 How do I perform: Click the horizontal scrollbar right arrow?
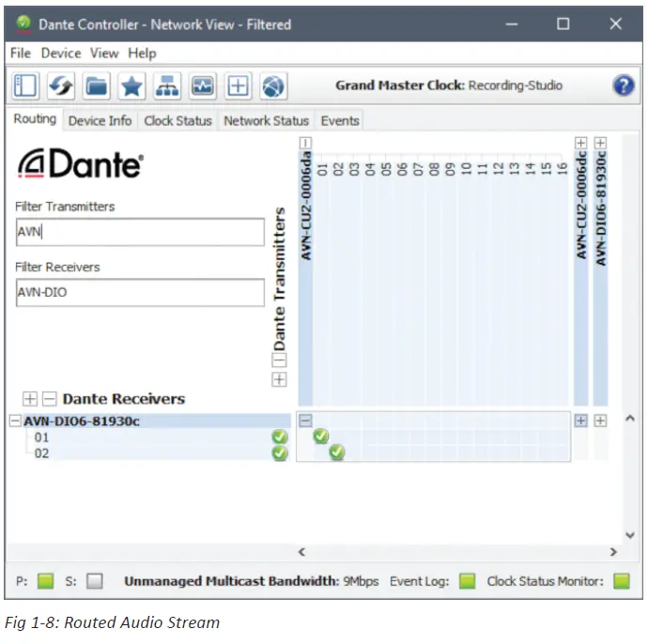click(613, 552)
